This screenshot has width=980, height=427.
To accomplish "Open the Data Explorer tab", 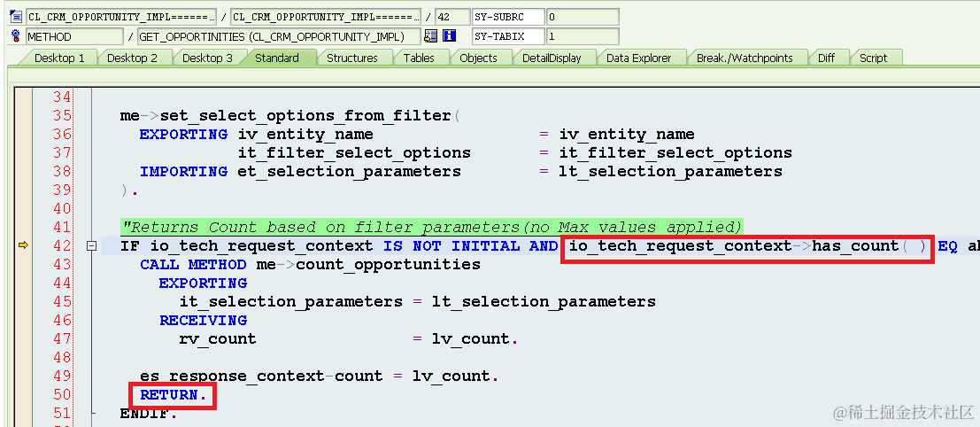I will (x=638, y=58).
